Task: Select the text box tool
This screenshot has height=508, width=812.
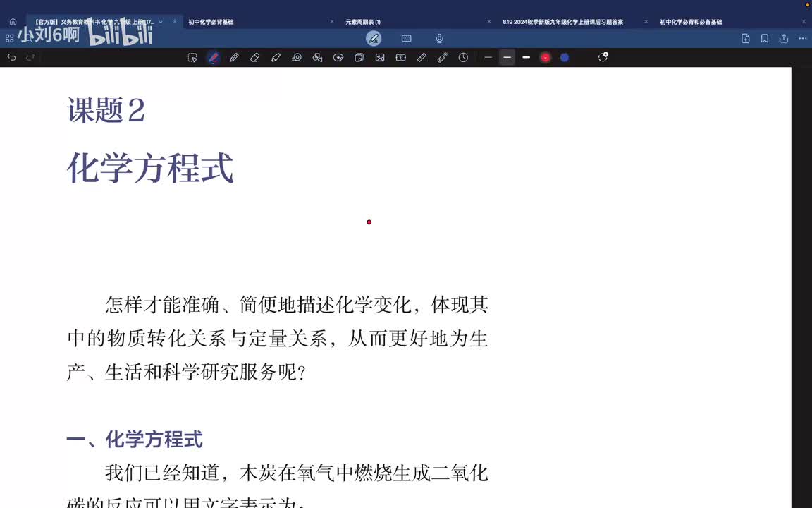Action: [401, 58]
